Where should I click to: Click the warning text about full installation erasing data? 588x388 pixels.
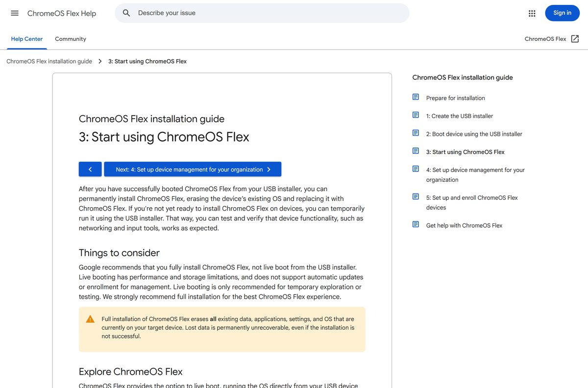tap(228, 327)
